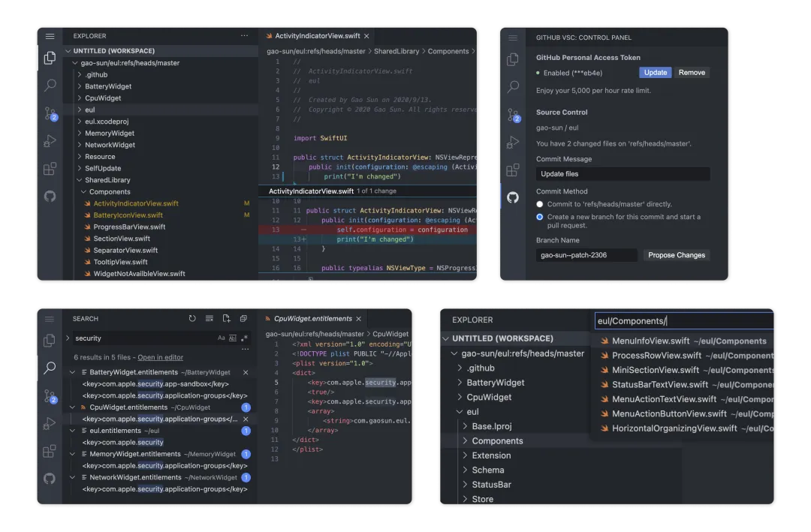Open Run and Debug icon in the top-left window's activity bar
Viewport: 811px width, 532px height.
click(50, 140)
